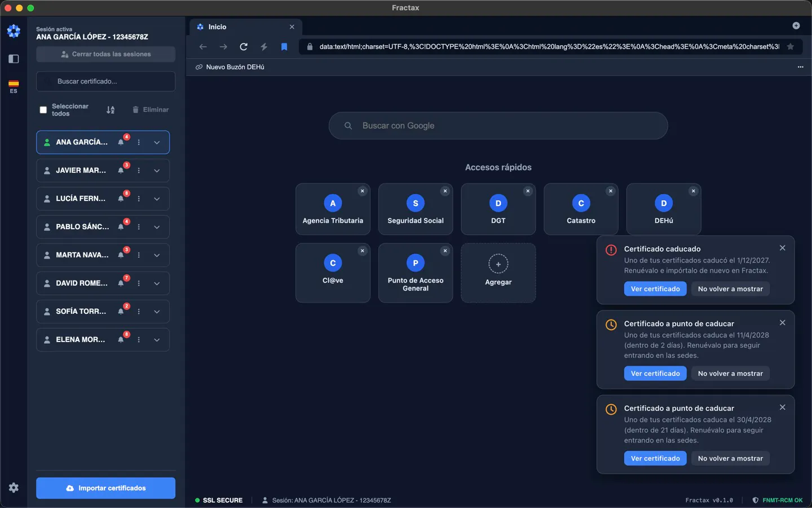Reload the page with the refresh icon

tap(244, 47)
